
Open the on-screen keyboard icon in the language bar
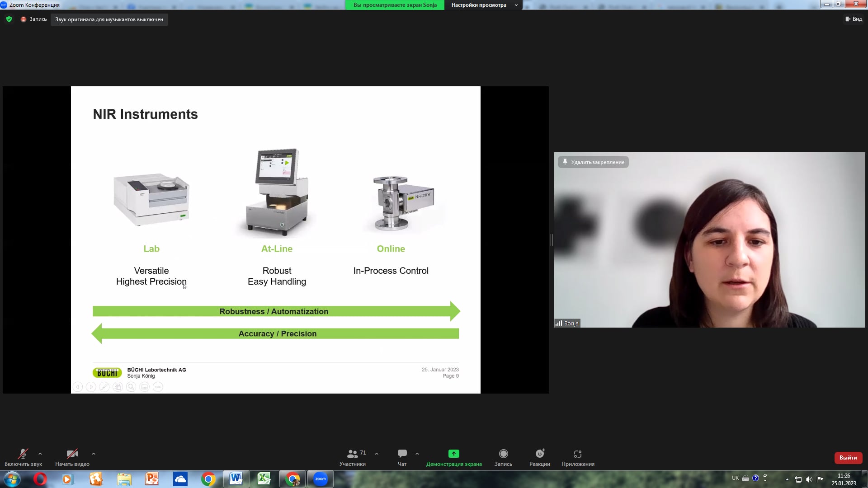pos(745,478)
